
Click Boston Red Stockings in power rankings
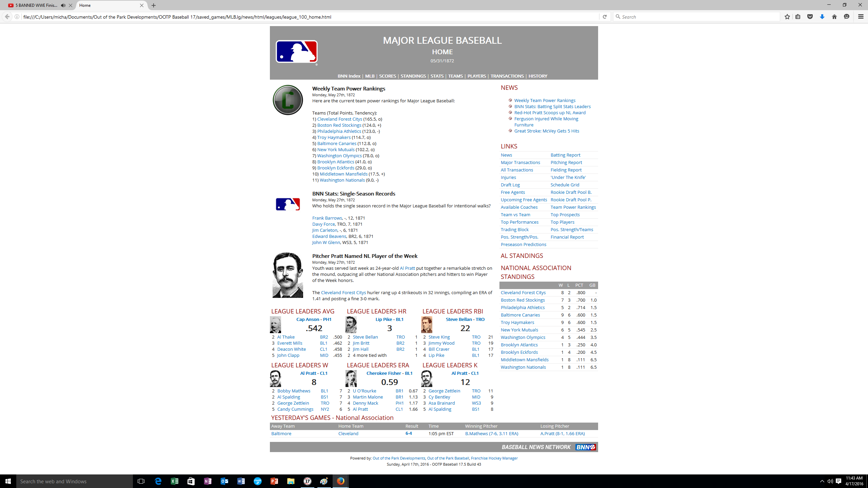pyautogui.click(x=339, y=125)
